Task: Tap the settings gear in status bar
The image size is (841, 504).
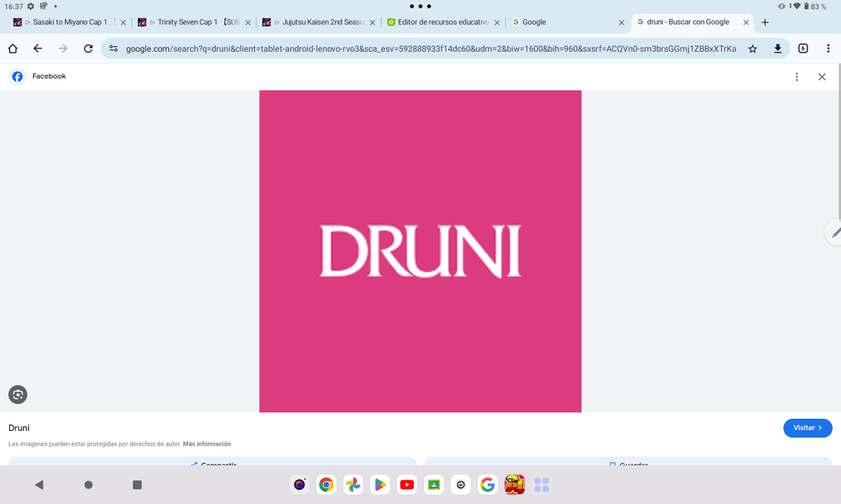Action: pos(30,7)
